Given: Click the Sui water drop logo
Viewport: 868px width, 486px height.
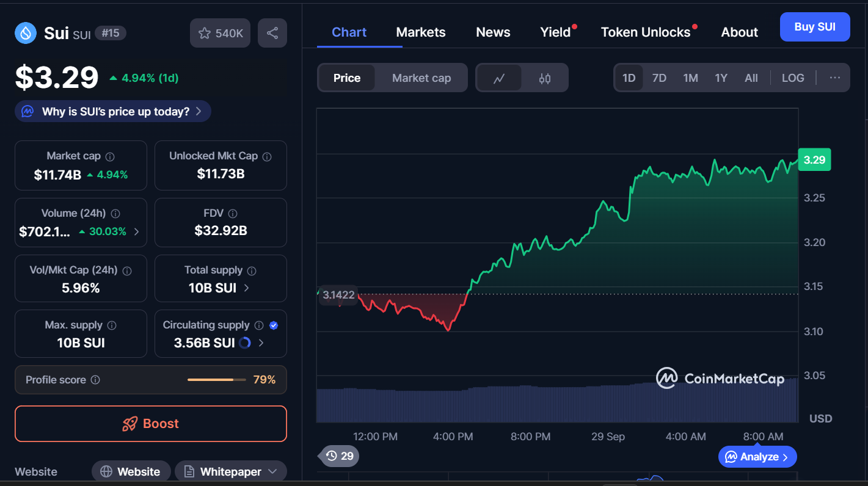Looking at the screenshot, I should tap(26, 33).
